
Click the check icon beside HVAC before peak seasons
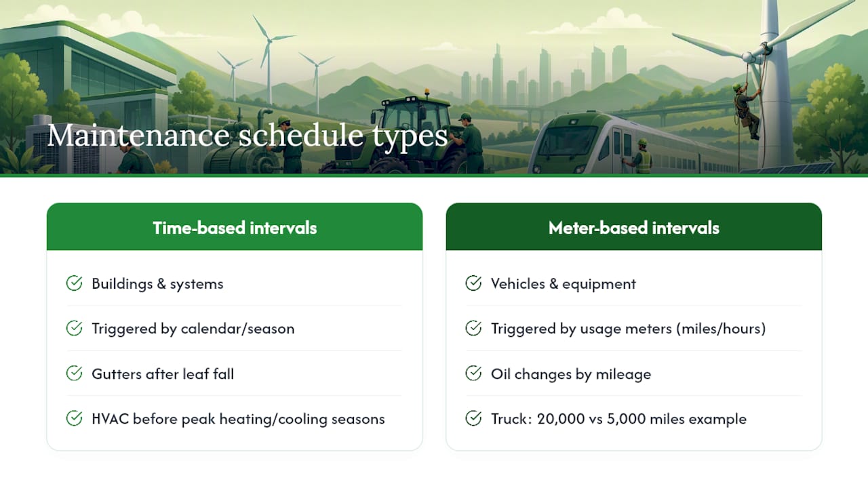click(x=75, y=419)
